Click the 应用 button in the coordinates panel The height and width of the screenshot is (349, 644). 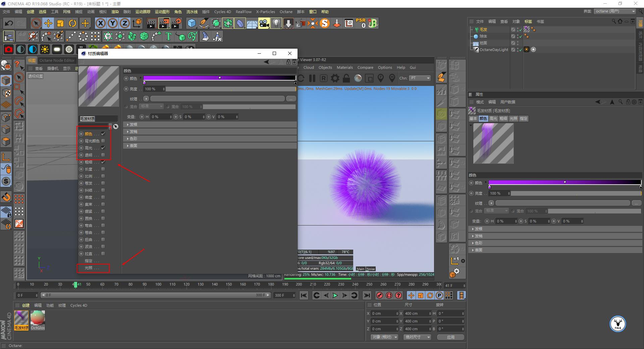[x=450, y=337]
